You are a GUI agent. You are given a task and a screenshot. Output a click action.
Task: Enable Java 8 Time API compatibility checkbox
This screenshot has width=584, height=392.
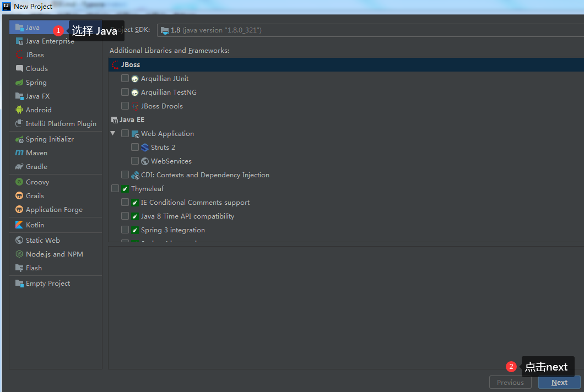click(x=125, y=216)
